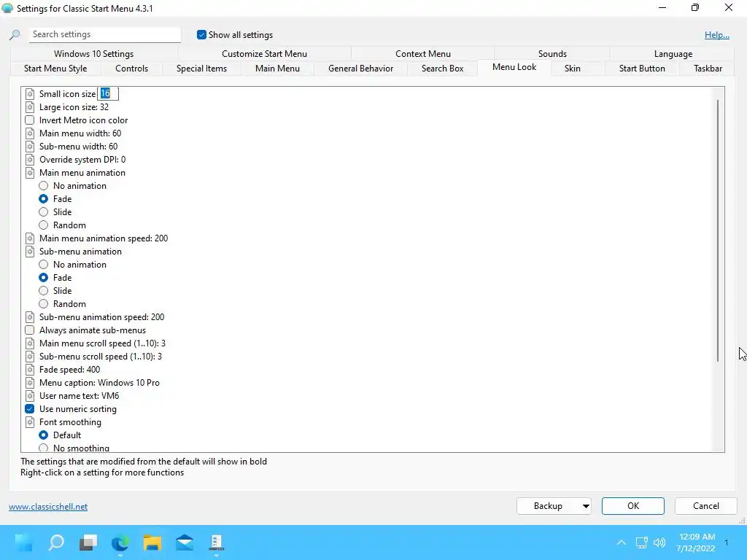Click the Classic Start Menu settings taskbar icon
The width and height of the screenshot is (747, 560).
216,542
